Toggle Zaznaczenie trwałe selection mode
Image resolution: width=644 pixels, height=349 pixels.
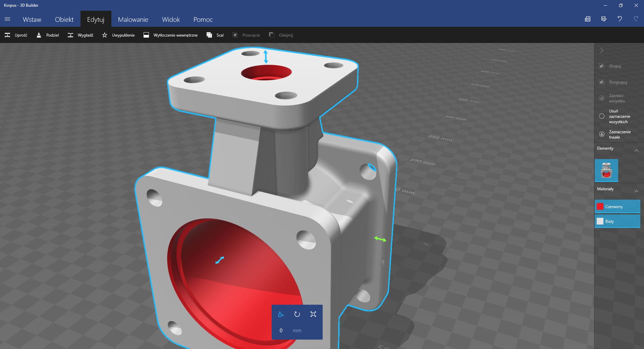coord(602,134)
